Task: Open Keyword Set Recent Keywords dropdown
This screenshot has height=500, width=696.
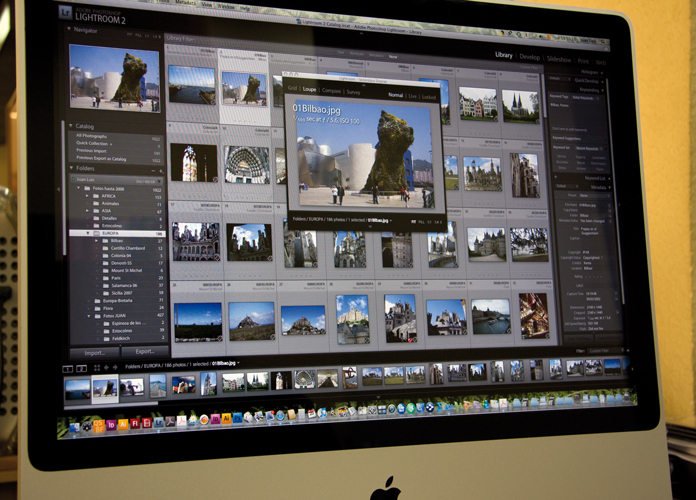Action: pos(590,148)
